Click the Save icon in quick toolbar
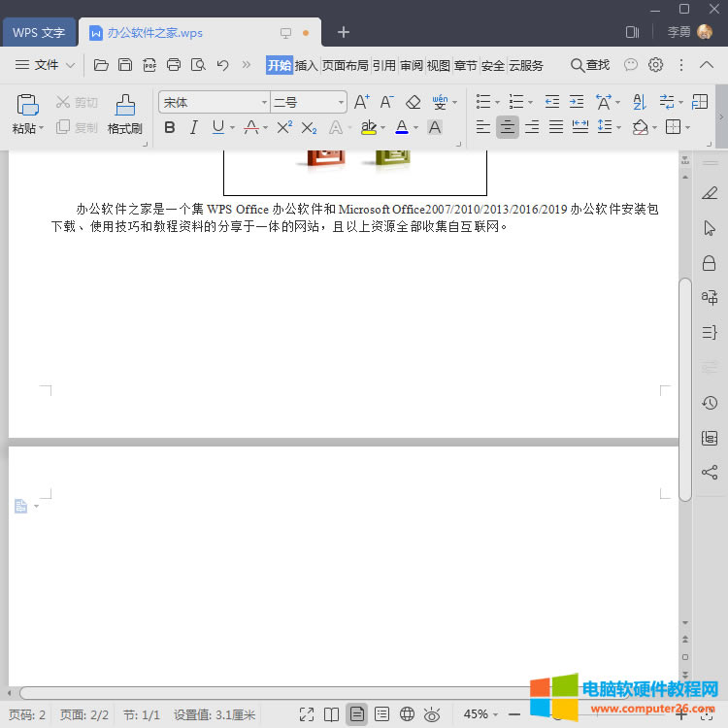Viewport: 728px width, 728px height. click(x=125, y=65)
